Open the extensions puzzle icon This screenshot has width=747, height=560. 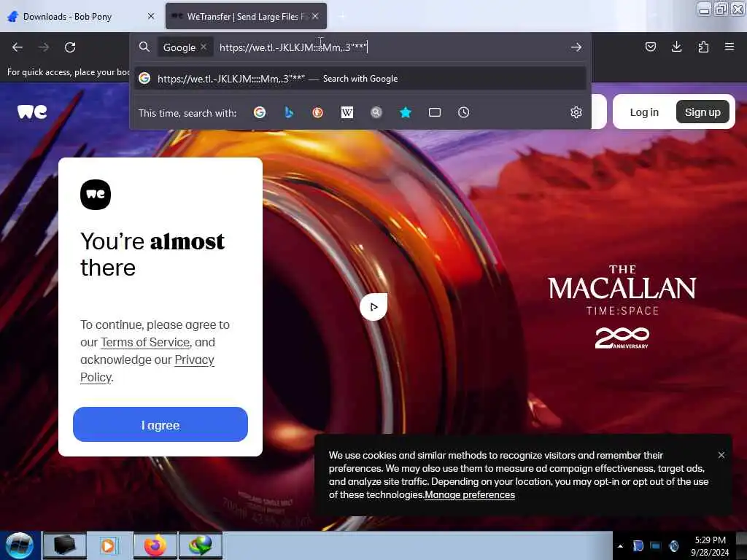(x=703, y=47)
